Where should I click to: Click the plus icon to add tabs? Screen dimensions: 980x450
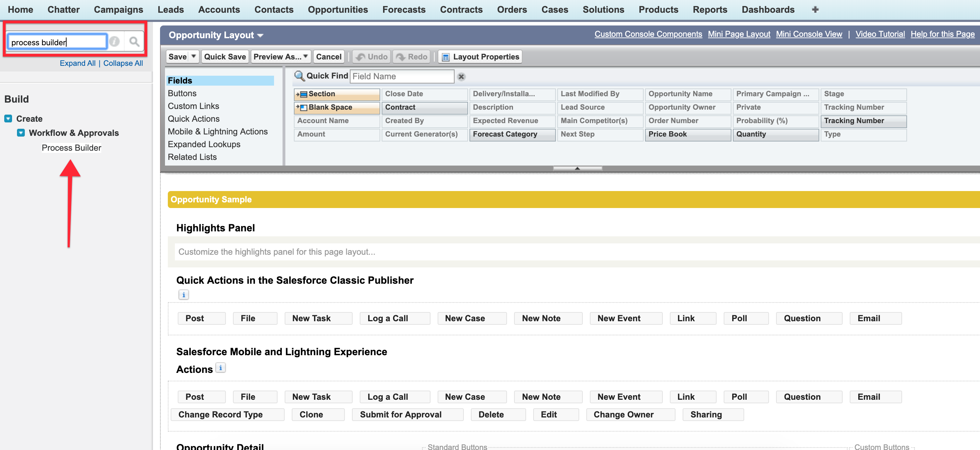point(815,10)
